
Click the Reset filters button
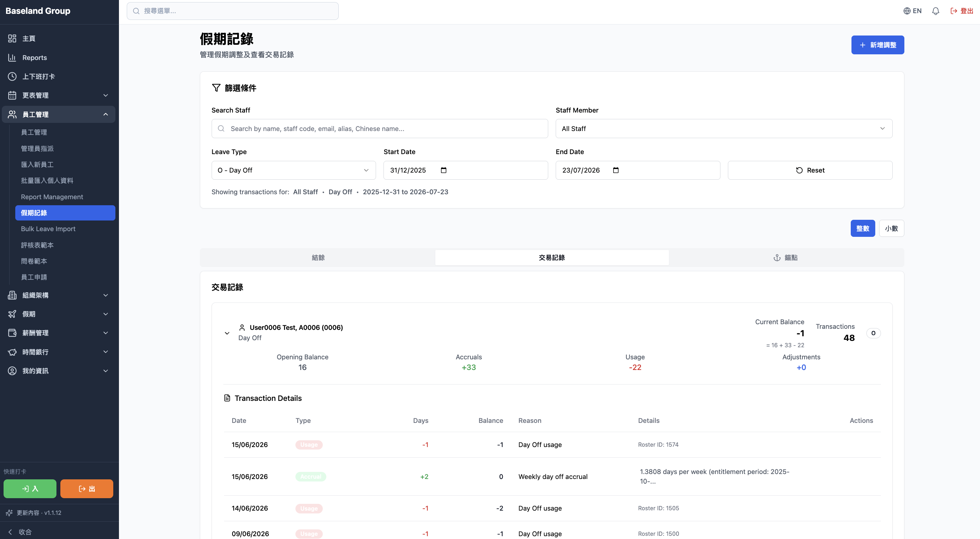810,170
